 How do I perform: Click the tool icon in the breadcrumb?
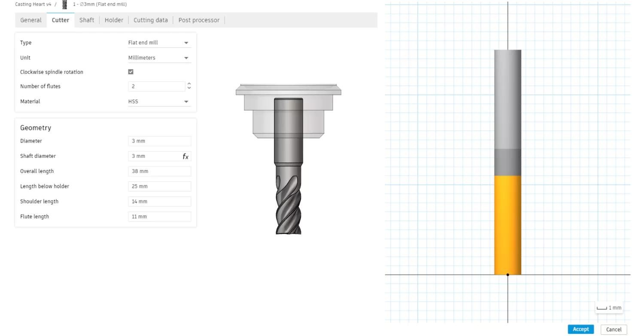coord(65,5)
